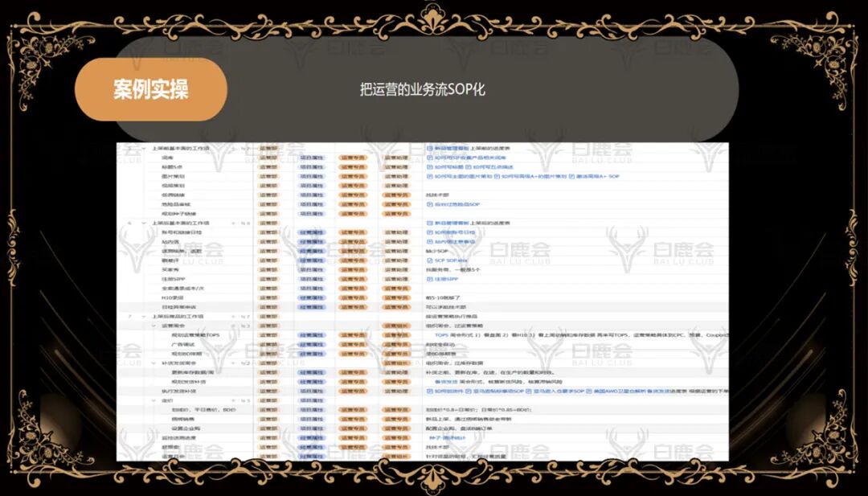
Task: Click the 运营处理 tag in 站内信 row
Action: click(397, 241)
